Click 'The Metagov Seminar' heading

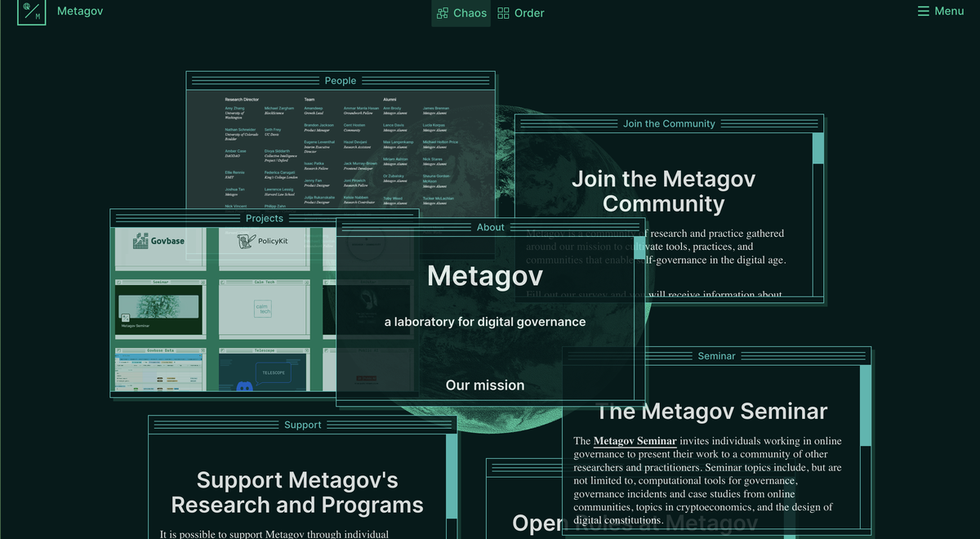click(x=712, y=412)
